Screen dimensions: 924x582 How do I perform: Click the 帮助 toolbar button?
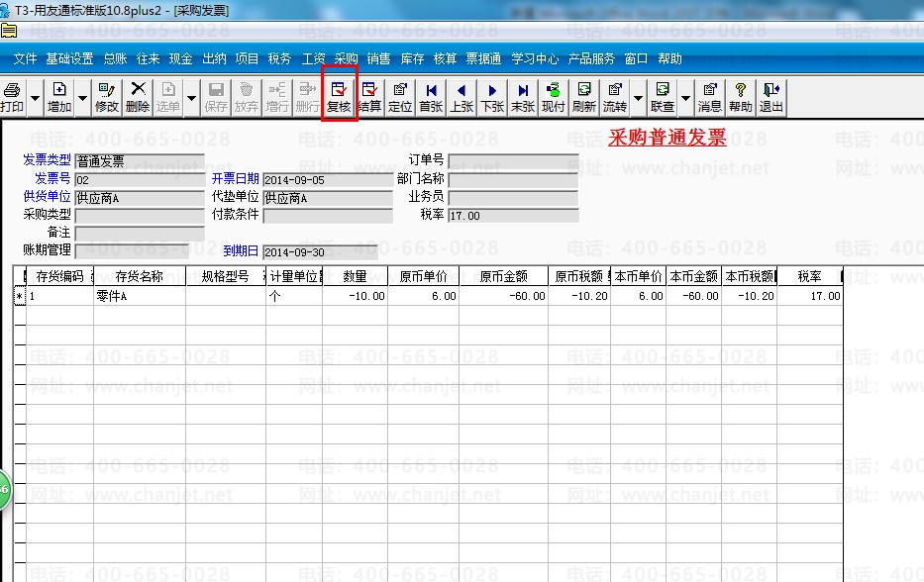[x=740, y=97]
